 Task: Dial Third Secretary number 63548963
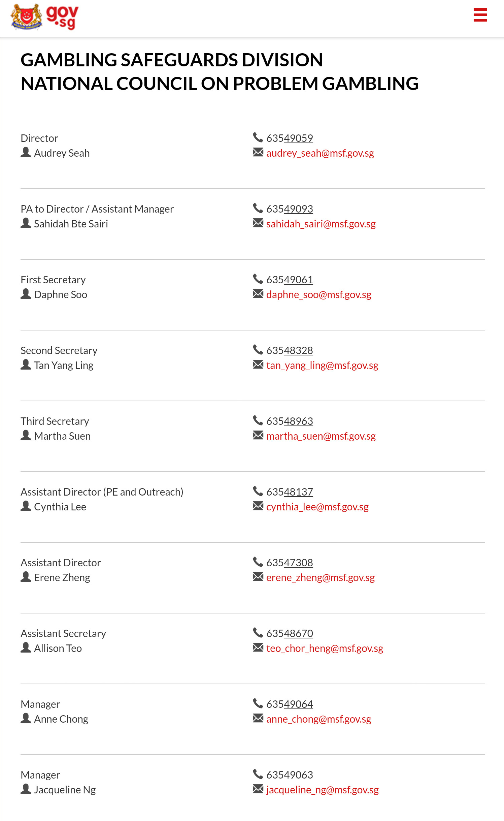[x=290, y=421]
